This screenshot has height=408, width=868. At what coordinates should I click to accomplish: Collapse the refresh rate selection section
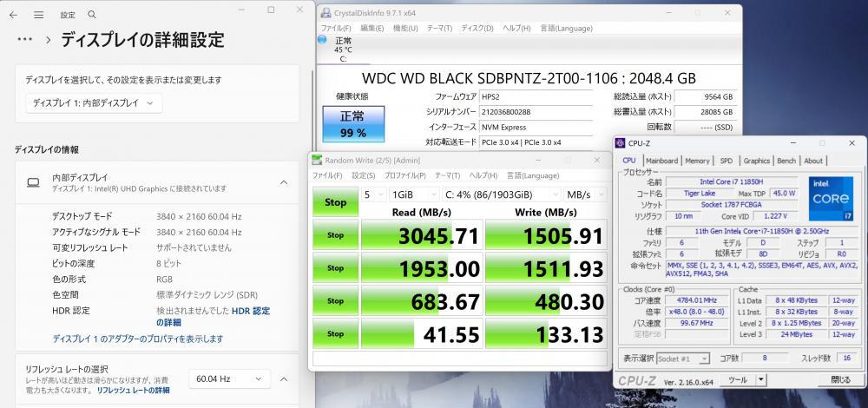284,379
